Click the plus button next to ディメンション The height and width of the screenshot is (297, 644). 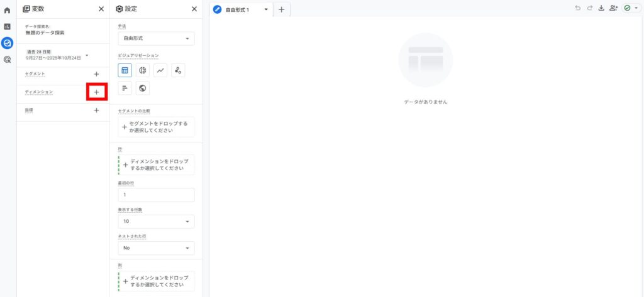(96, 92)
